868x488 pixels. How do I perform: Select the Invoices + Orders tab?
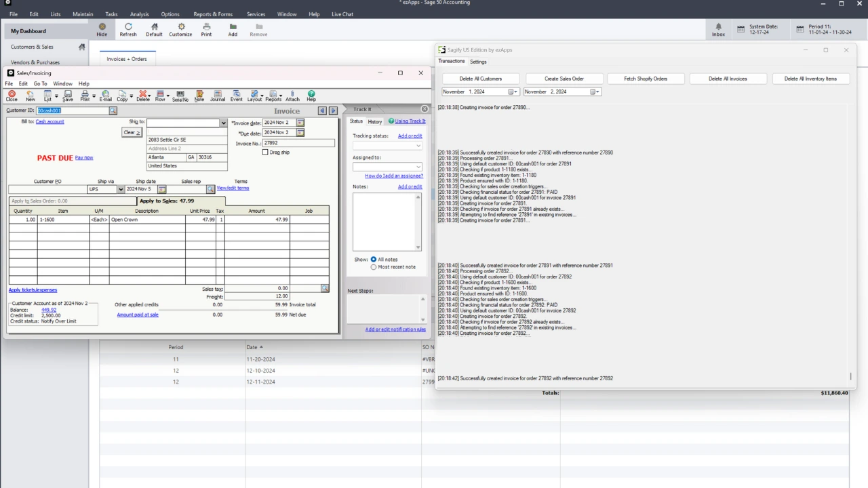tap(127, 59)
